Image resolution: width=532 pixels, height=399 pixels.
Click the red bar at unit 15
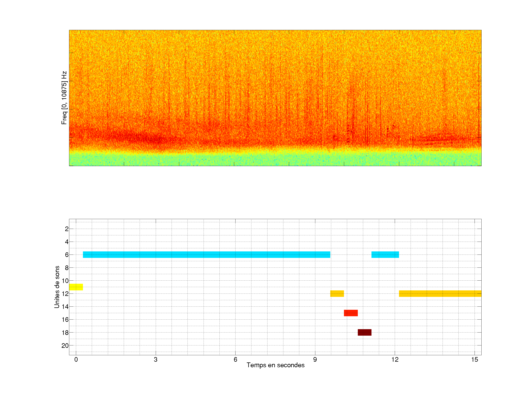pyautogui.click(x=351, y=313)
